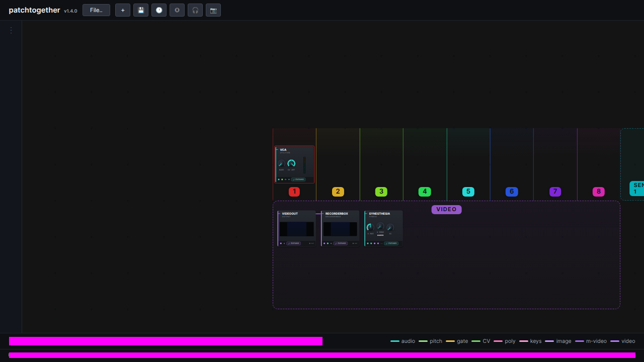Click the SEN 1 send label
Screen dimensions: 644x362
(636, 189)
